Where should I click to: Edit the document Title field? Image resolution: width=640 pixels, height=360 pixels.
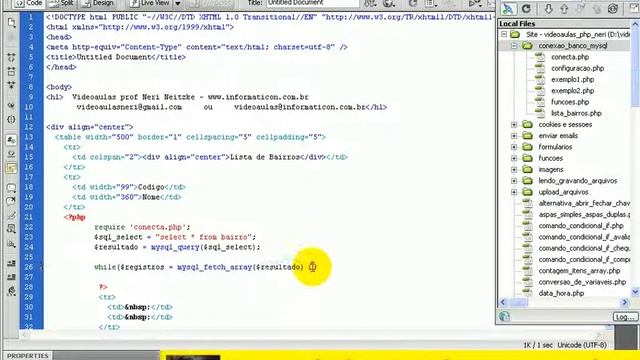coord(312,3)
